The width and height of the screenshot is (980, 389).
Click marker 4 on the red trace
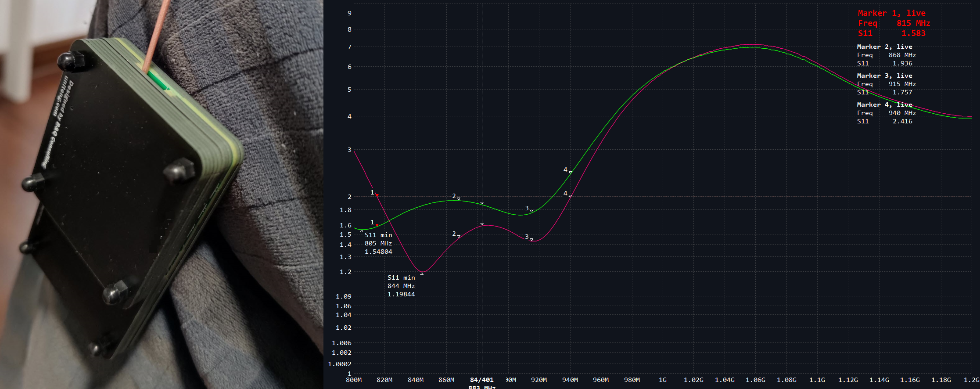tap(570, 196)
